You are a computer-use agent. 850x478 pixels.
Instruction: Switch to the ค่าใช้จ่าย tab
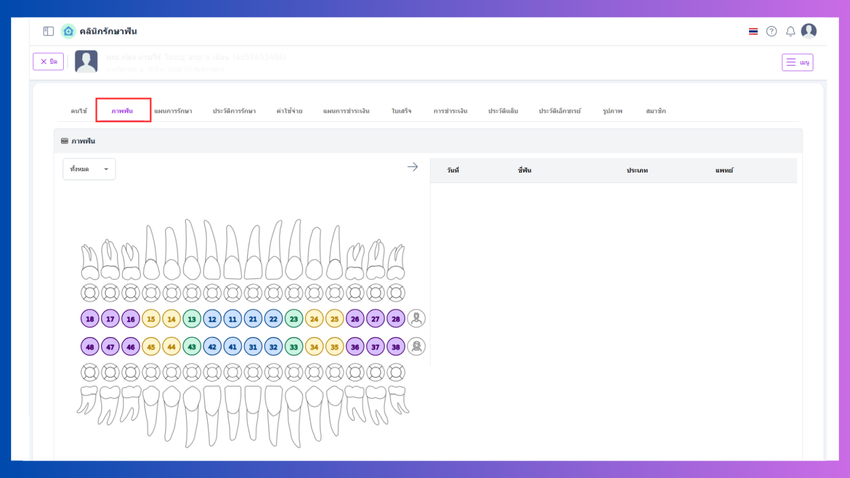289,111
